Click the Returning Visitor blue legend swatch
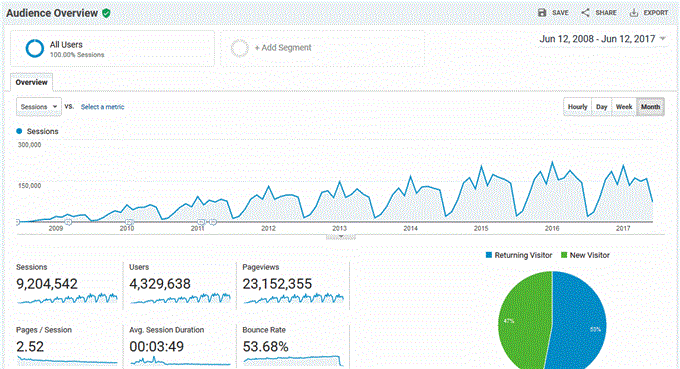Viewport: 680px width, 369px height. pyautogui.click(x=489, y=255)
